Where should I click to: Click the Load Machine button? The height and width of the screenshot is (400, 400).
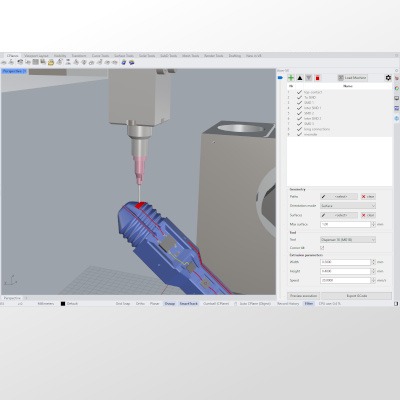pyautogui.click(x=353, y=78)
